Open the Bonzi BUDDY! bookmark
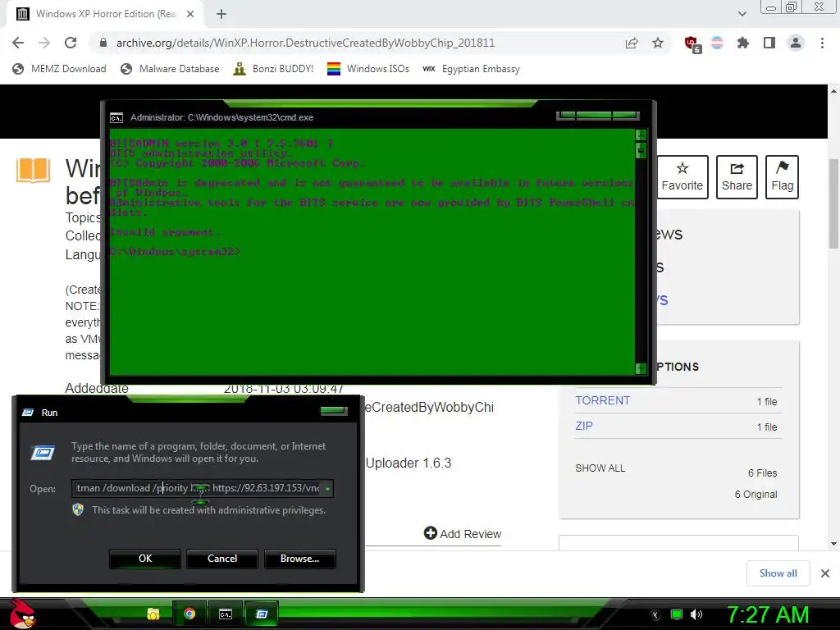This screenshot has width=840, height=630. point(273,69)
